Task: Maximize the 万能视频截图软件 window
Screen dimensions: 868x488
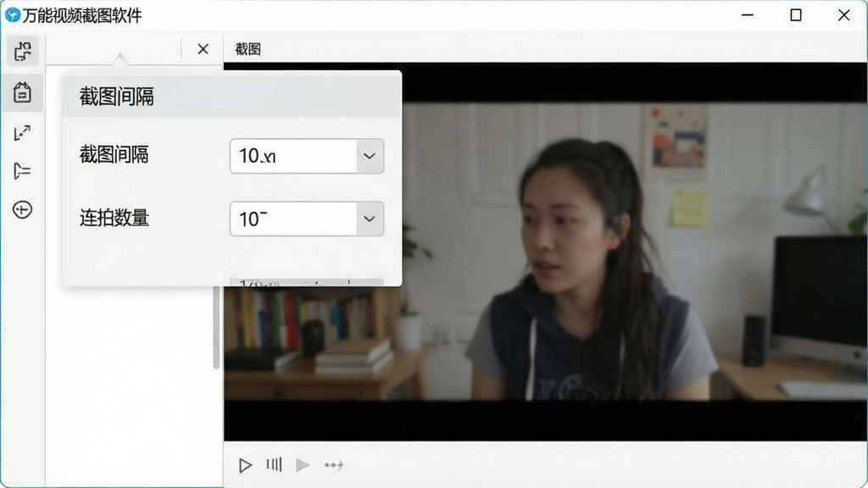Action: pos(795,15)
